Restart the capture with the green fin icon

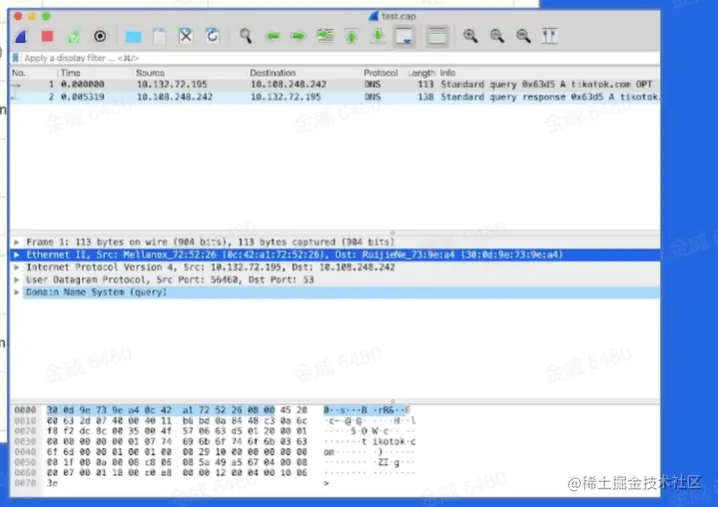point(74,36)
